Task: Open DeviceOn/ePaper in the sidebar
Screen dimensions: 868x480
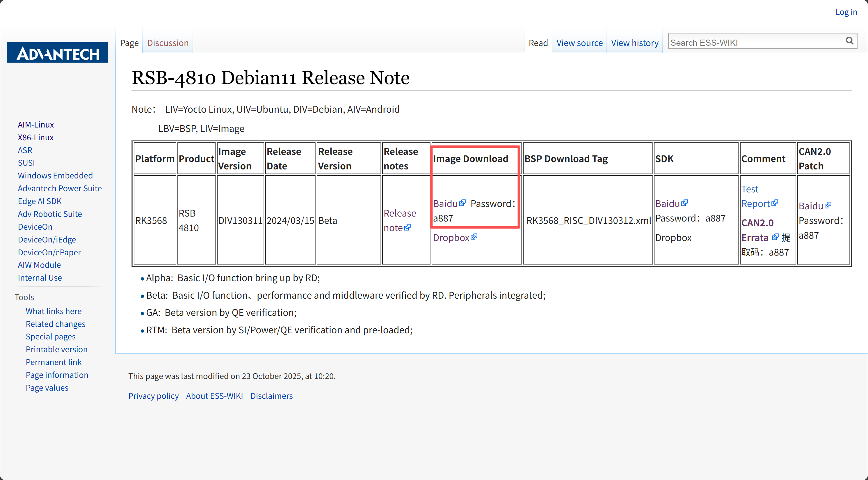Action: click(x=49, y=252)
